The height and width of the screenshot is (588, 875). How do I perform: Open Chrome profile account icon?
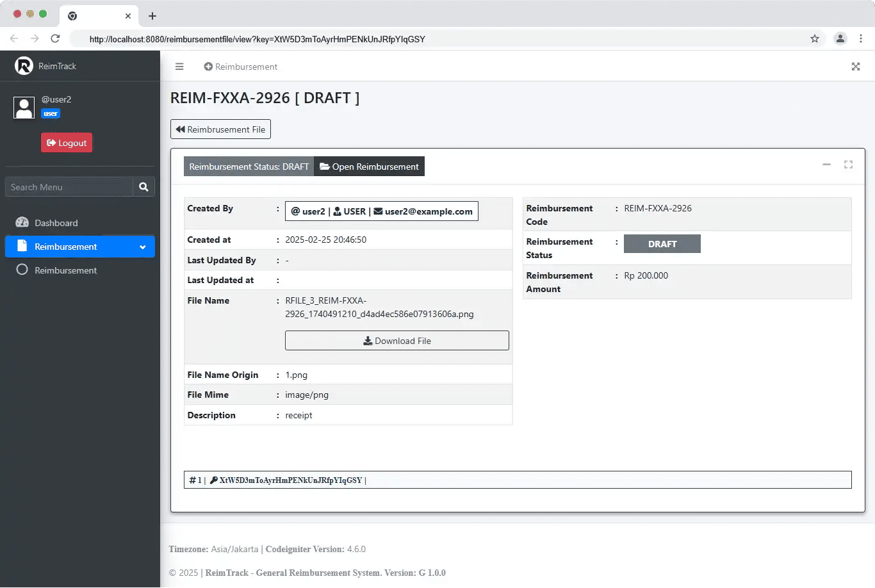pyautogui.click(x=840, y=38)
